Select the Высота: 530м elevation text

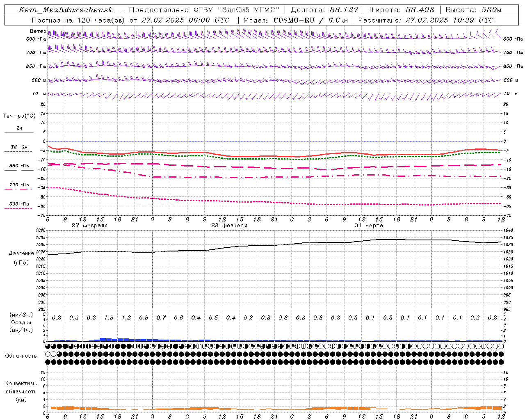click(473, 10)
